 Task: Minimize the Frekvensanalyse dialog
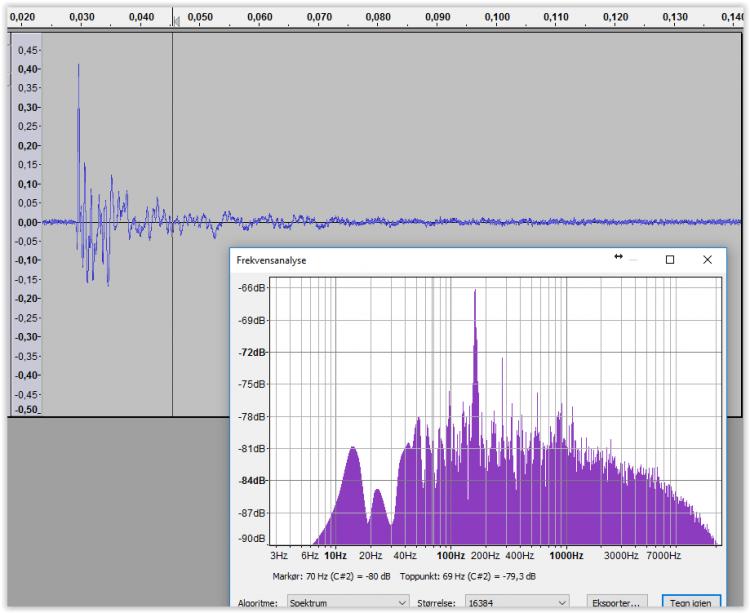632,259
